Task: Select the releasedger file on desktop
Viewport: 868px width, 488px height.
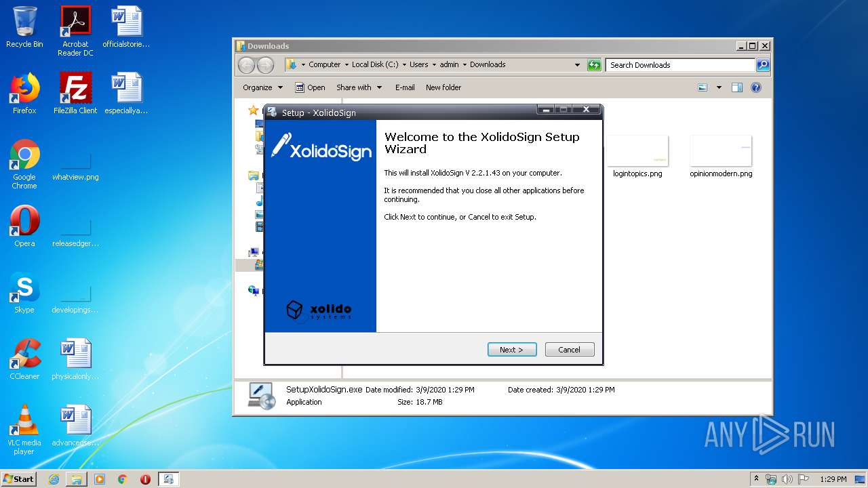Action: pyautogui.click(x=75, y=233)
